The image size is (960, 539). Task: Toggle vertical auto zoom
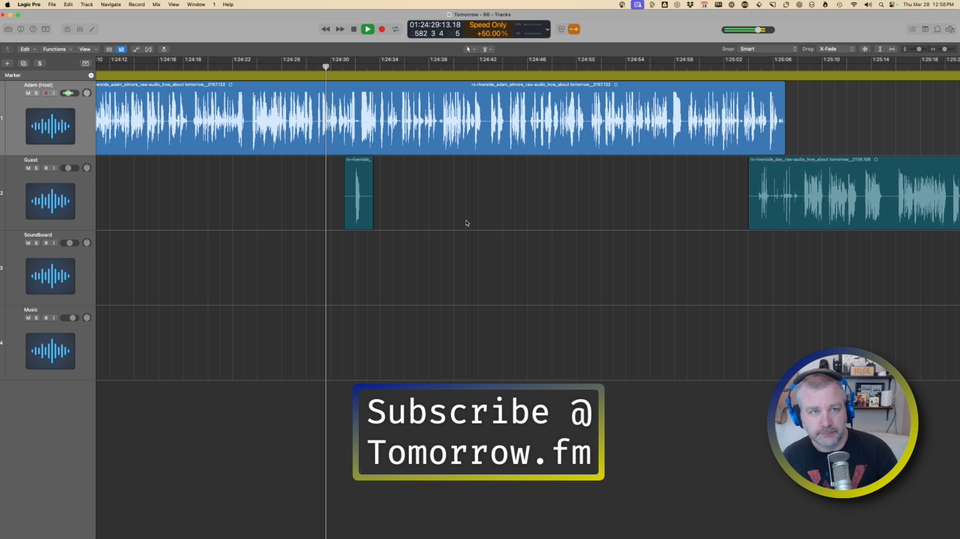coord(880,49)
